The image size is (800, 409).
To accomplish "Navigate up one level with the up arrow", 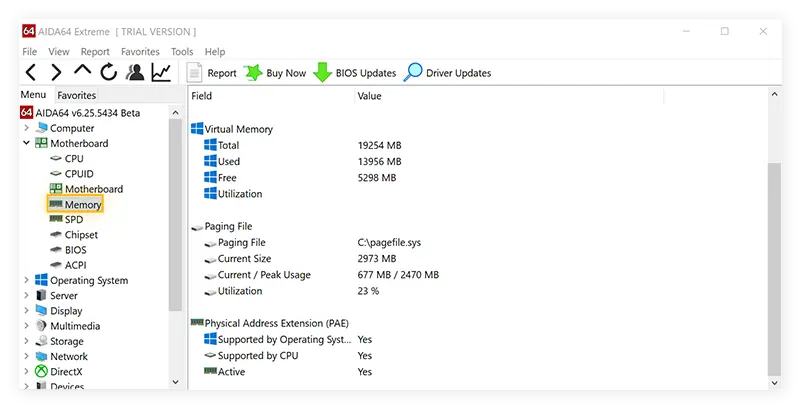I will coord(82,70).
